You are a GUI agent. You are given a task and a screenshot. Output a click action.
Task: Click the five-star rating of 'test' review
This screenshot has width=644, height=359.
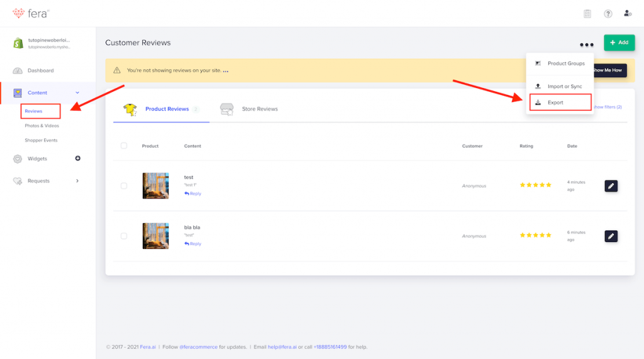point(535,185)
